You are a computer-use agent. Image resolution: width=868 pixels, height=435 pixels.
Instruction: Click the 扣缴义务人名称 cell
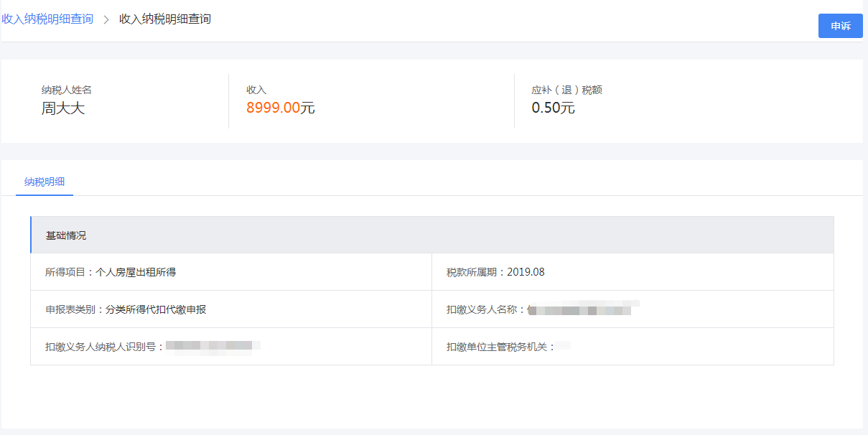click(633, 309)
